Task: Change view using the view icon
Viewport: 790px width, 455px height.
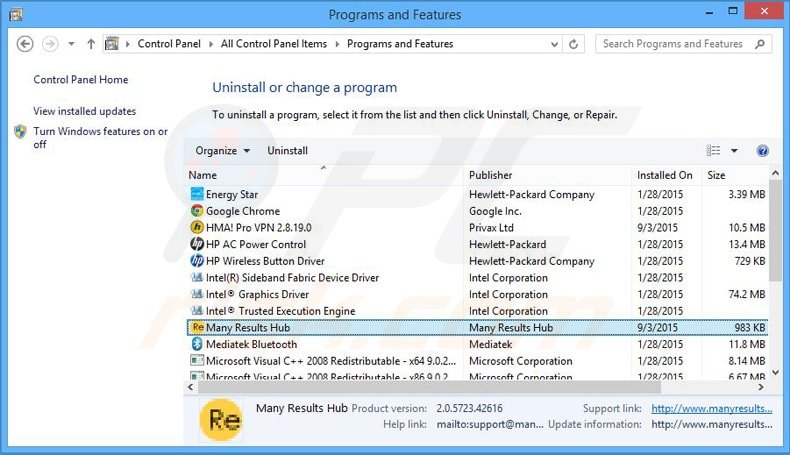Action: click(x=713, y=151)
